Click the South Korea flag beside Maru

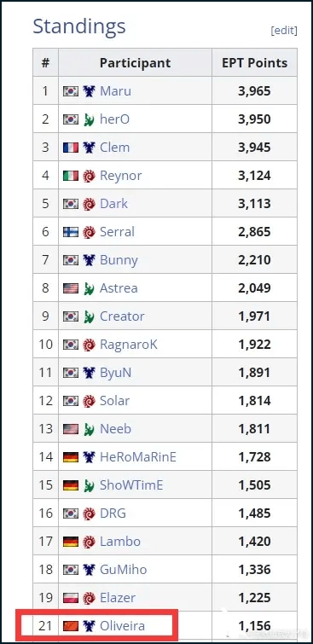click(x=71, y=90)
